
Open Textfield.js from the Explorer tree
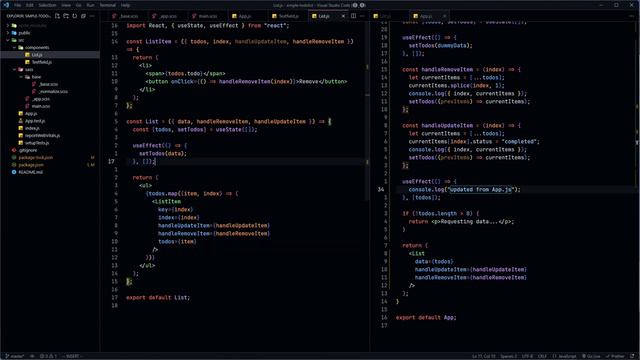(x=50, y=62)
